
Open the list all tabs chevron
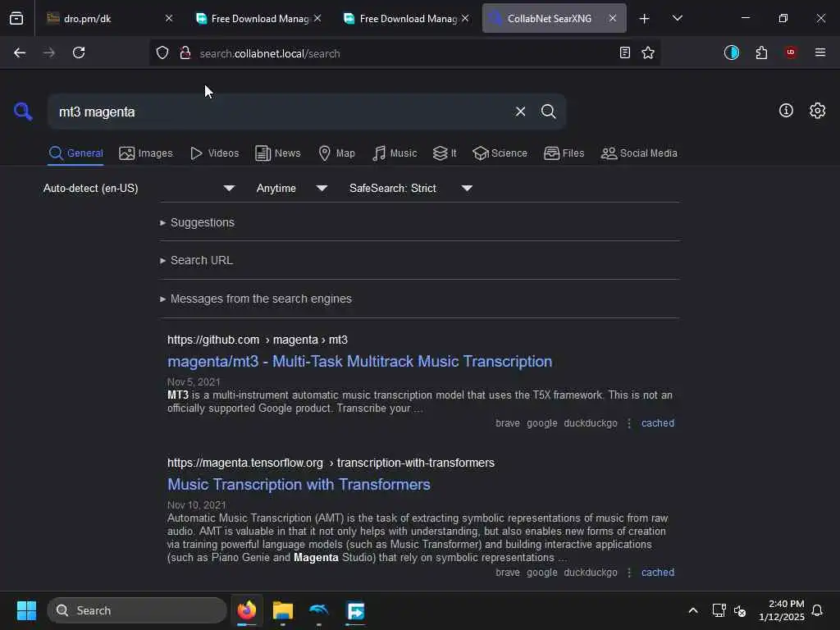677,19
